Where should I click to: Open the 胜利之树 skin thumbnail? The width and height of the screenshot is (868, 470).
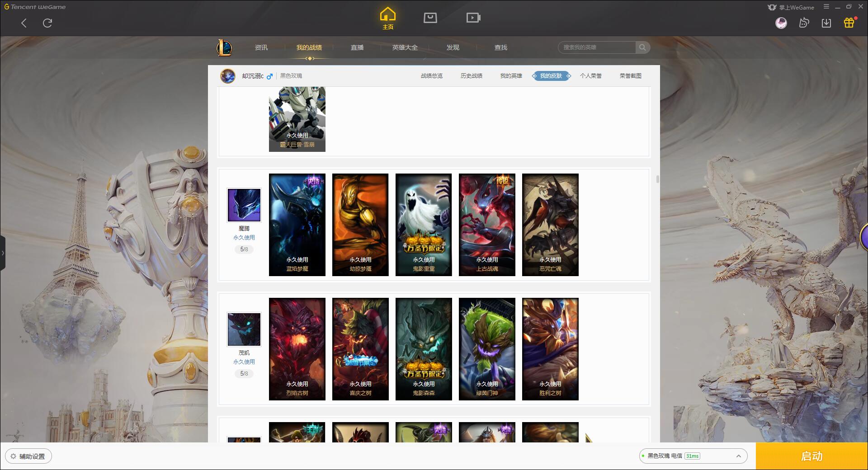click(x=550, y=349)
